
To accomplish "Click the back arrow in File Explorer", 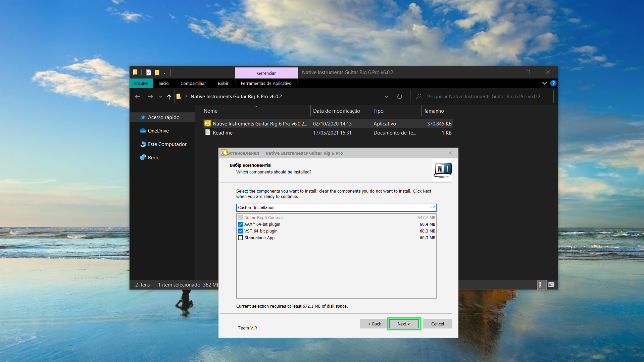I will [x=137, y=97].
